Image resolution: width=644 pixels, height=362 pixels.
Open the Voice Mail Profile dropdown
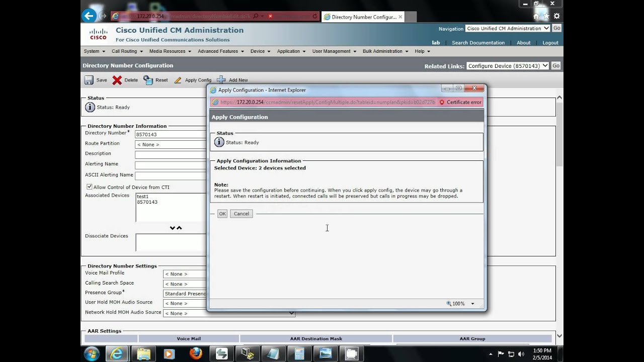(185, 274)
